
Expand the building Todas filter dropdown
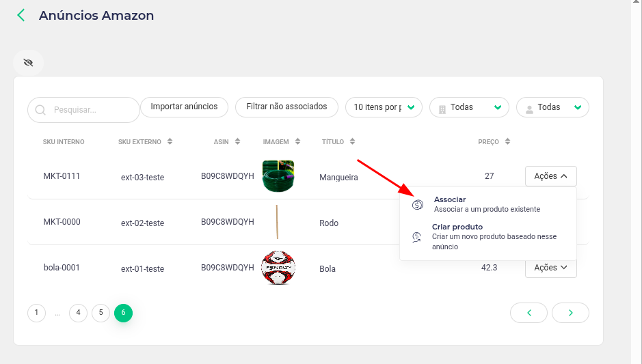tap(469, 107)
